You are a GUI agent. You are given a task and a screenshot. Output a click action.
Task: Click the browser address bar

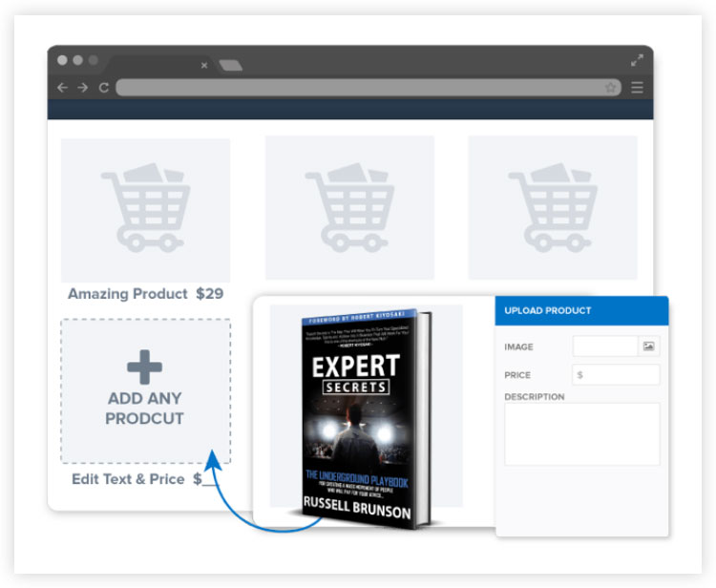(x=369, y=87)
